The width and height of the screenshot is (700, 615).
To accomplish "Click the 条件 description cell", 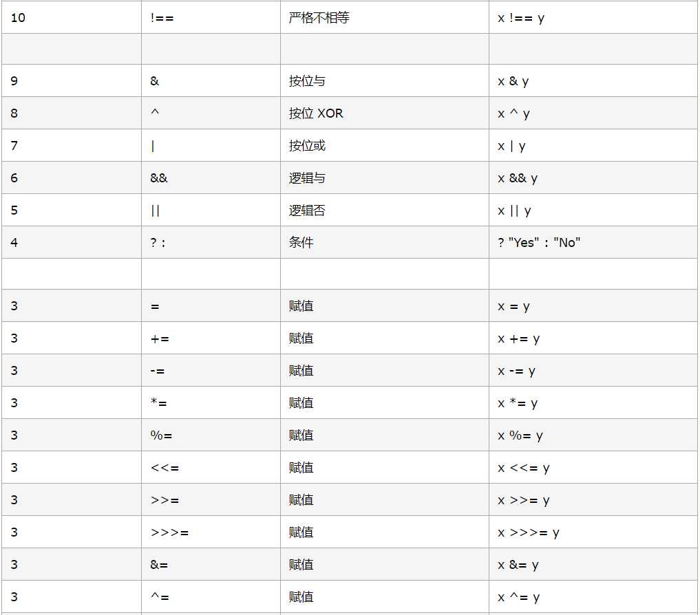I will [384, 242].
